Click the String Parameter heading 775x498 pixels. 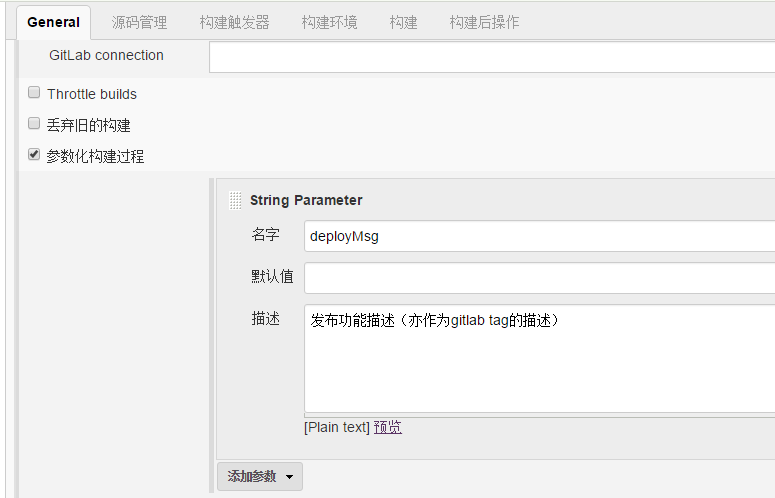click(x=306, y=200)
